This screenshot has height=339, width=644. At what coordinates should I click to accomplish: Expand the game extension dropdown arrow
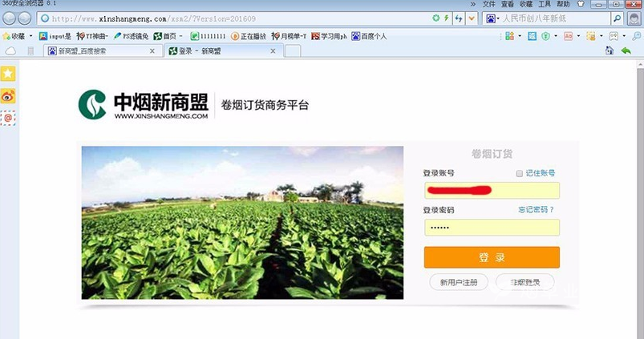click(x=624, y=36)
